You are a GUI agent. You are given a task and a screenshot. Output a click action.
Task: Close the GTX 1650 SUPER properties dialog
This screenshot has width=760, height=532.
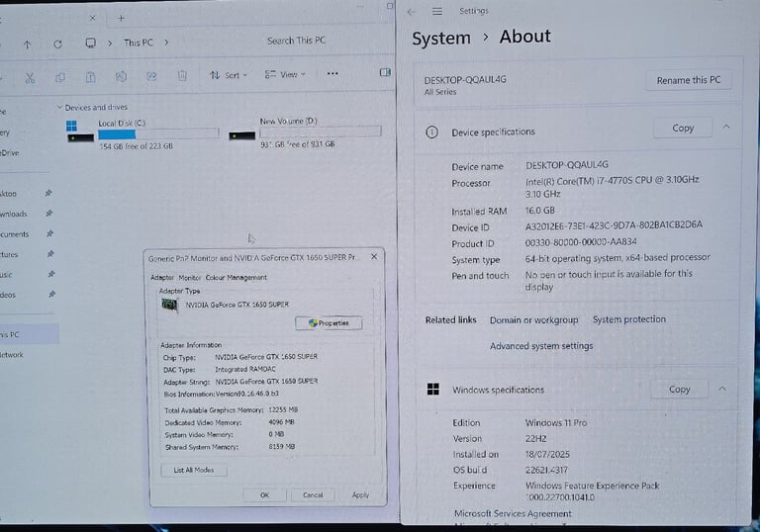pyautogui.click(x=374, y=257)
